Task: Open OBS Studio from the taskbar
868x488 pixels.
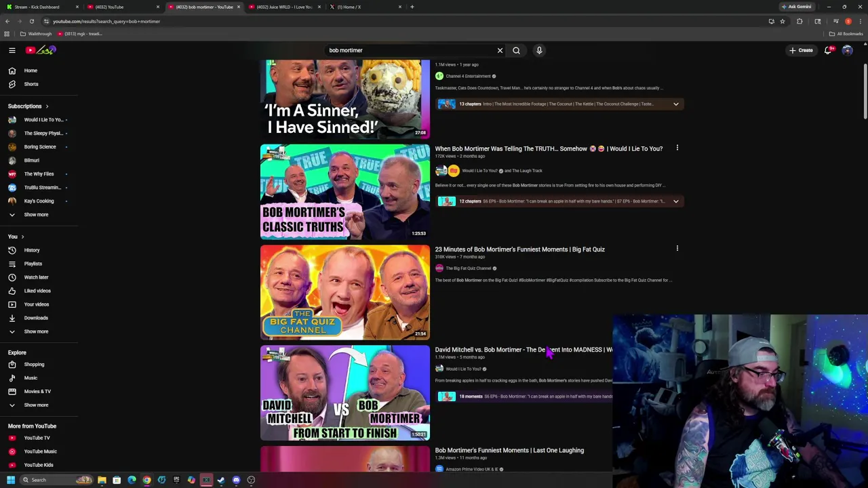Action: [251, 480]
